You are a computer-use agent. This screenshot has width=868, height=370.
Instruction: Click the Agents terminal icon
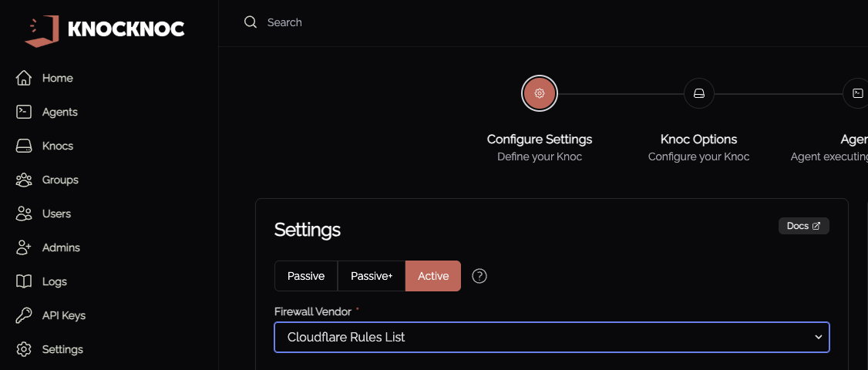[x=24, y=112]
